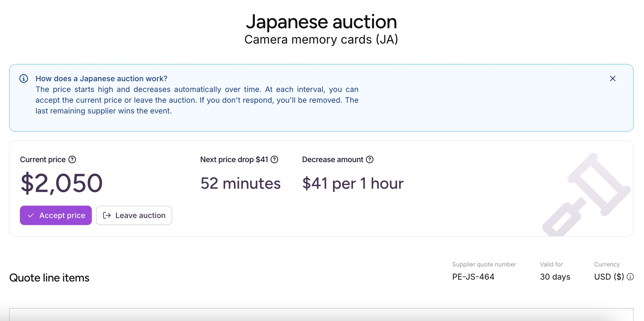Show the Decrease amount help icon
Screen dimensions: 644x321
tap(370, 159)
